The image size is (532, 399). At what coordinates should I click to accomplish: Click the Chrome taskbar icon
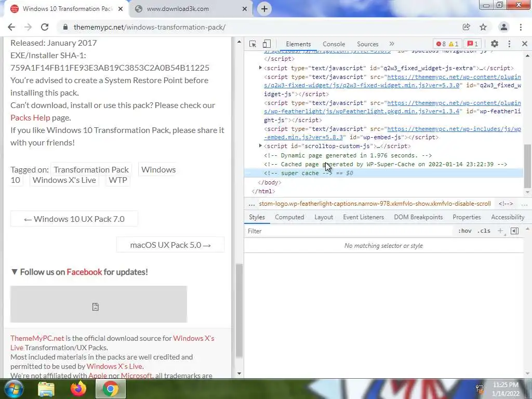point(111,389)
